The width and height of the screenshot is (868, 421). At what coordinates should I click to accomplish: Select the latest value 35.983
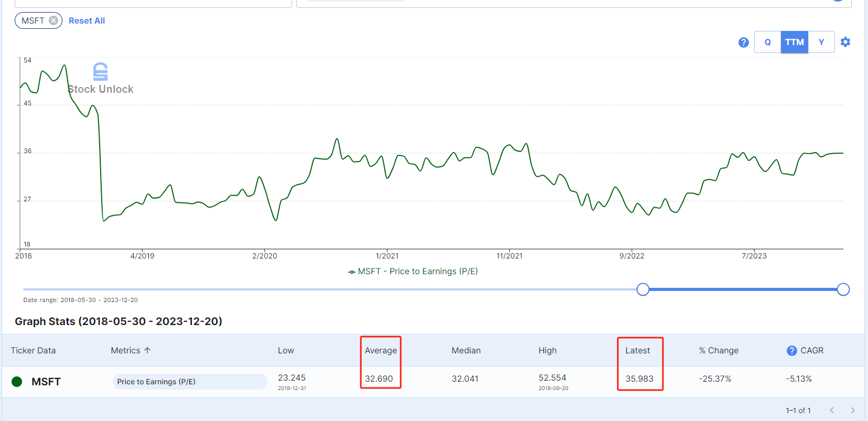pyautogui.click(x=639, y=379)
